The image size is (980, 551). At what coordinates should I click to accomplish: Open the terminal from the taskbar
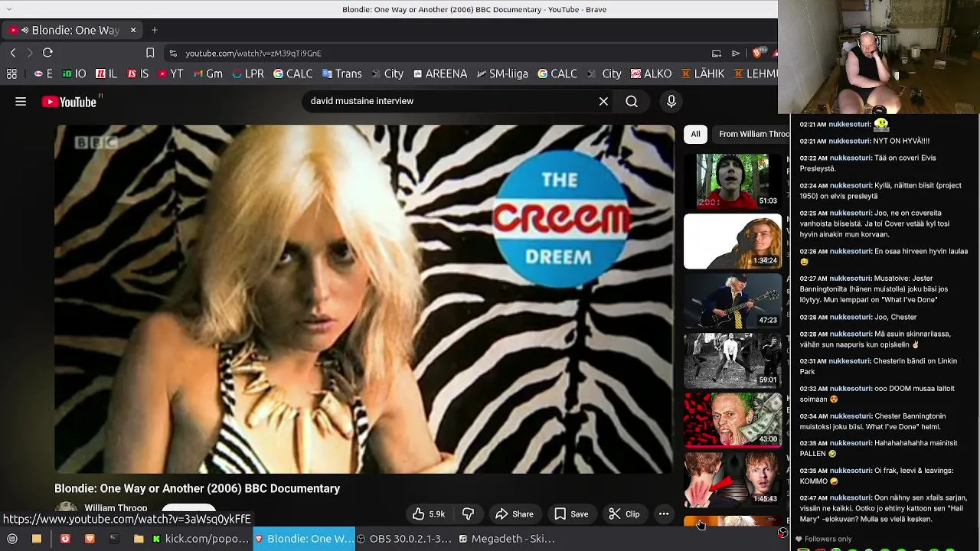tap(114, 539)
